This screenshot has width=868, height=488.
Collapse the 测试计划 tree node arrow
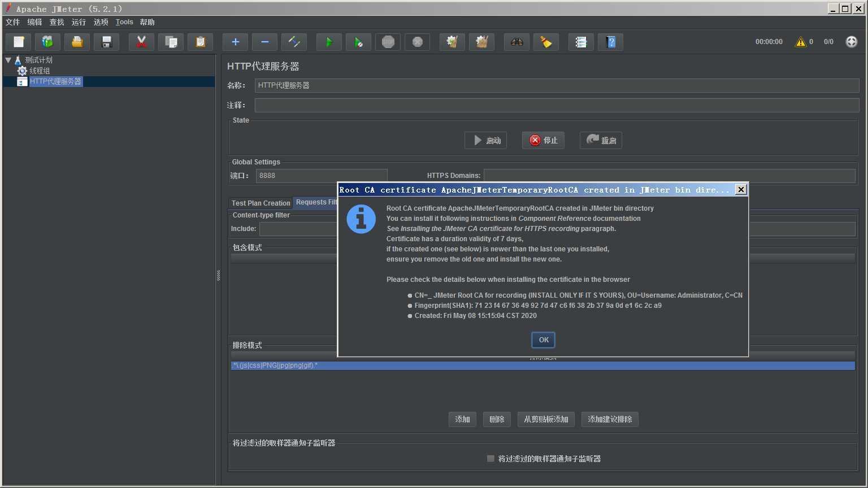coord(8,59)
